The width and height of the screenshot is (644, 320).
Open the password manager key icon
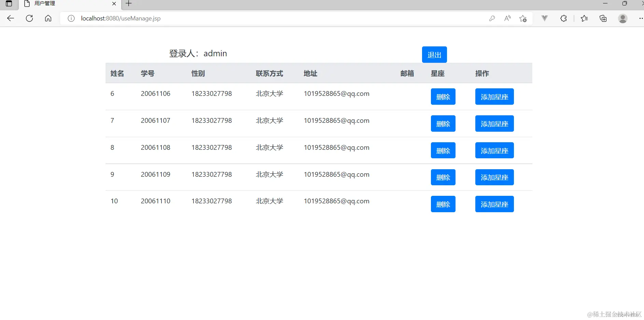pos(492,18)
